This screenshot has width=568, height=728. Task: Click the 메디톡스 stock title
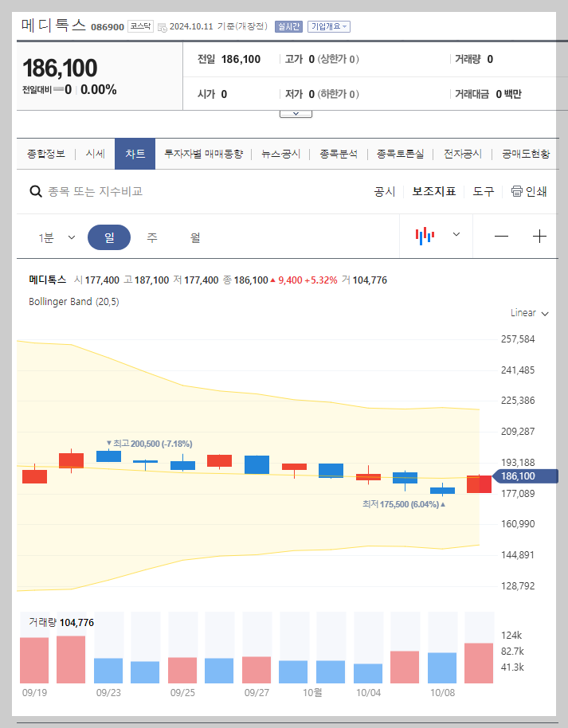(54, 25)
